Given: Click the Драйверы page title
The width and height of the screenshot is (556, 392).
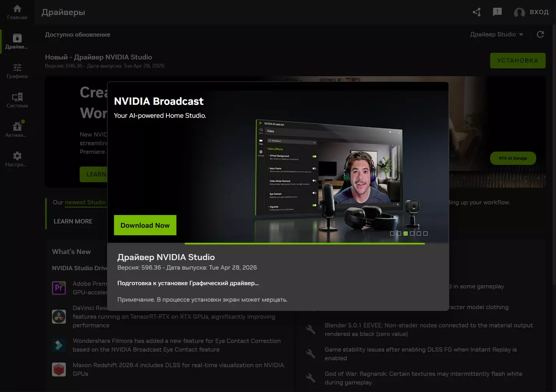Looking at the screenshot, I should click(63, 12).
